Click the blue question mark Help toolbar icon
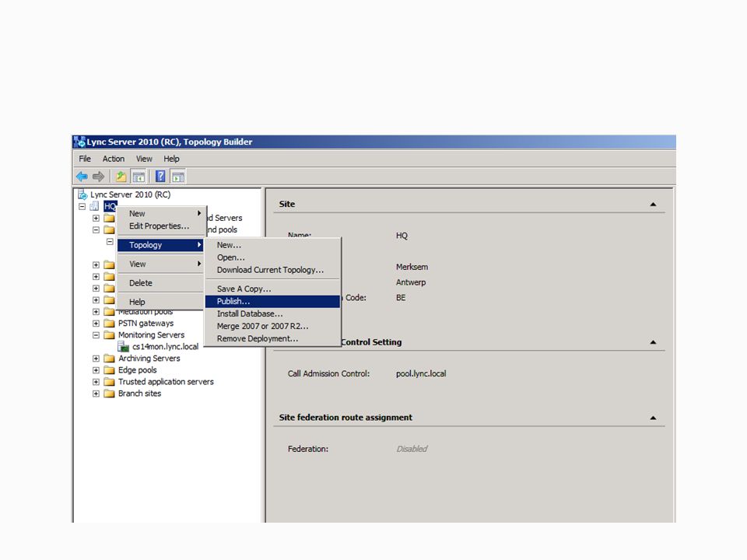 [160, 177]
